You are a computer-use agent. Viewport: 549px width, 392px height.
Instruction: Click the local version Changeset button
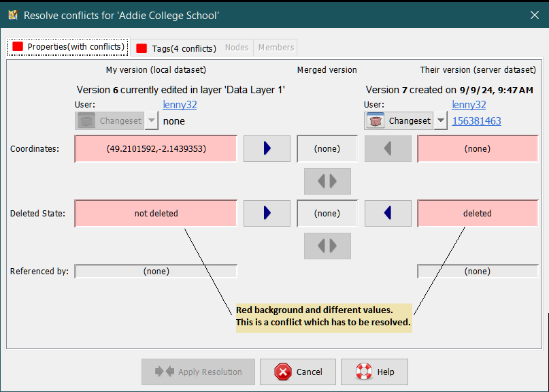coord(110,121)
